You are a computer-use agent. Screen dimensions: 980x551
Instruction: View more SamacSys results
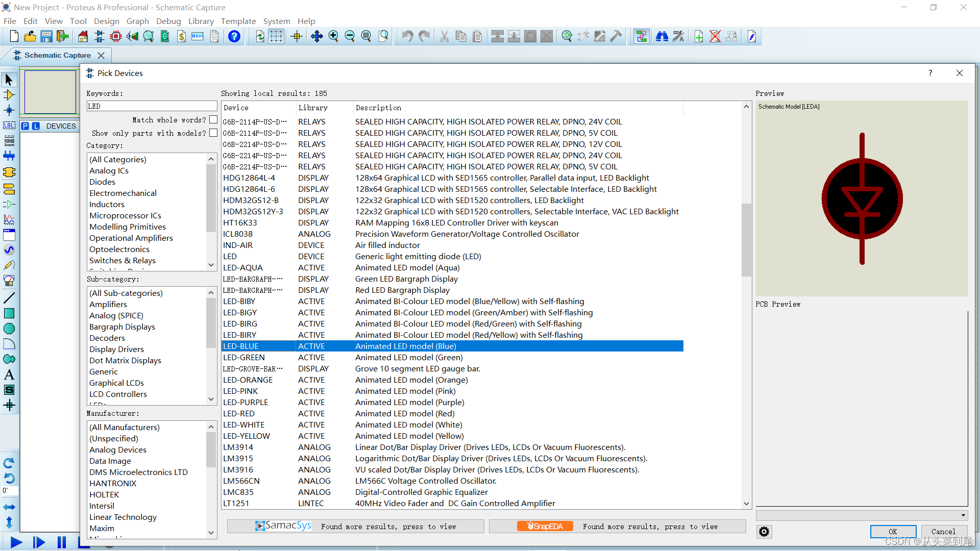(x=356, y=526)
